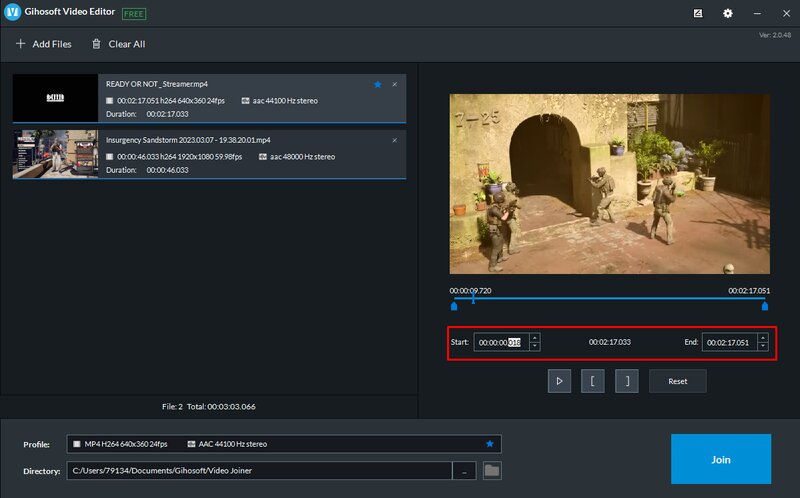Browse directory with the ellipsis button
The height and width of the screenshot is (498, 800).
[464, 470]
